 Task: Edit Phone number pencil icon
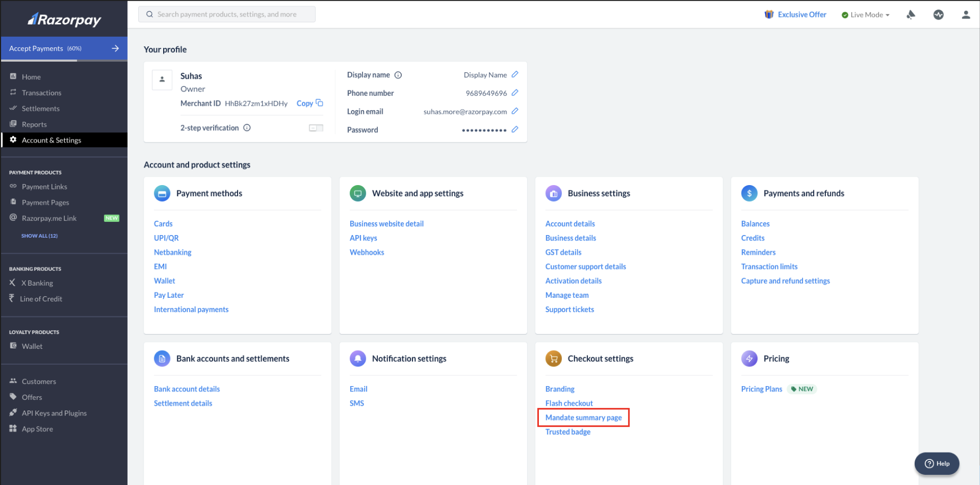pos(515,93)
